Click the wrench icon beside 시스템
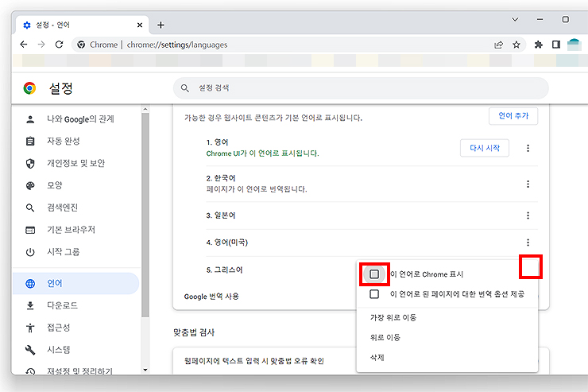This screenshot has width=588, height=392. point(30,350)
